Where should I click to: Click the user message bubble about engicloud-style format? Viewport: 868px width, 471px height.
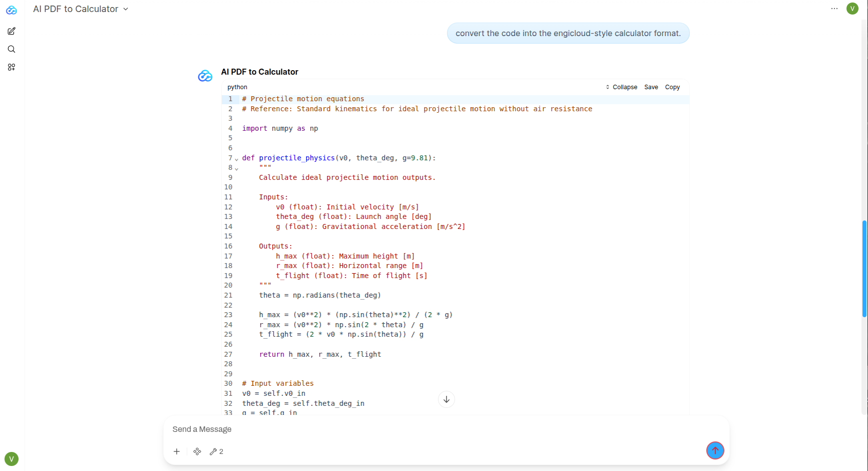coord(568,33)
